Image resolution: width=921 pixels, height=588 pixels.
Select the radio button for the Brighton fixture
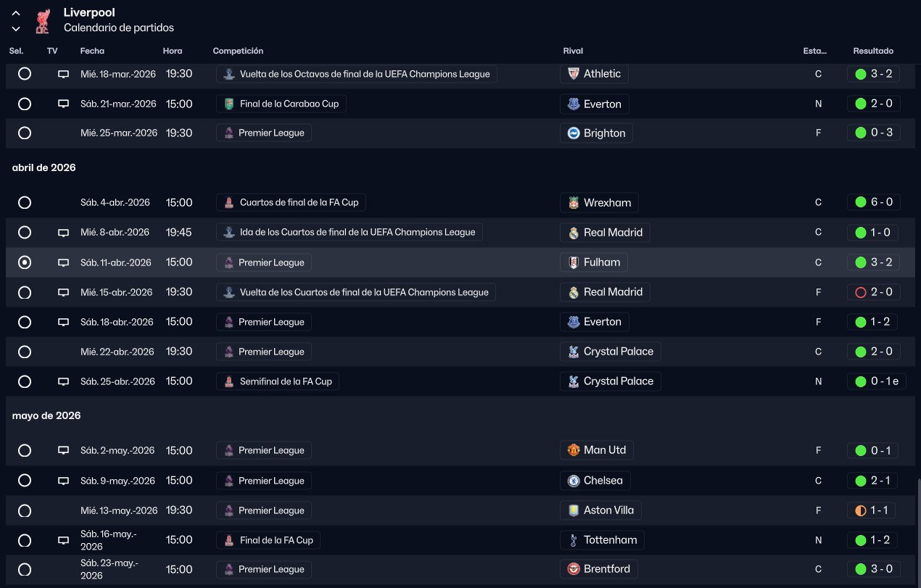pos(25,133)
